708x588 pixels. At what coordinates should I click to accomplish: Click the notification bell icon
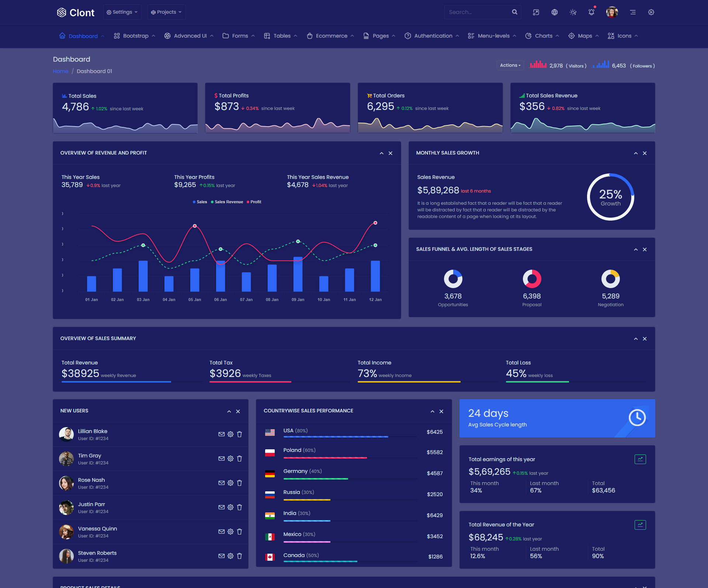591,12
